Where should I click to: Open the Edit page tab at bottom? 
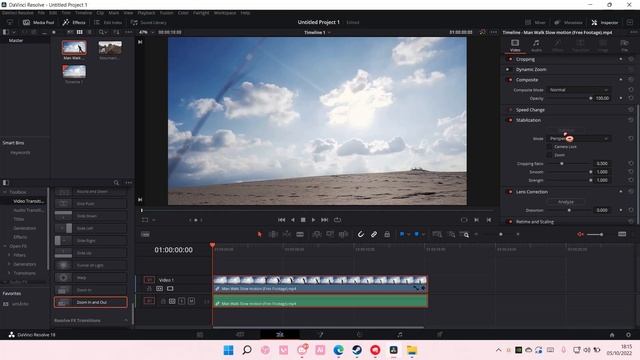click(x=280, y=334)
